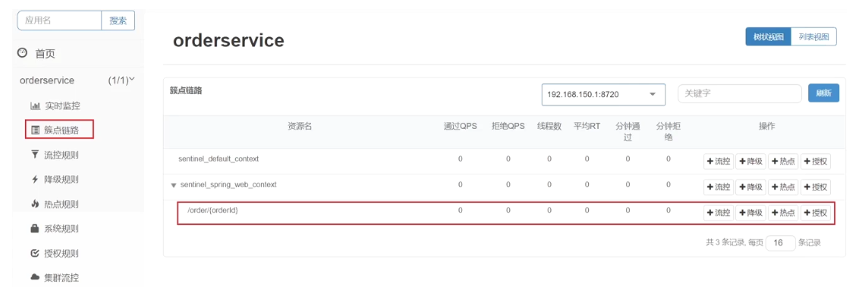Image resolution: width=868 pixels, height=294 pixels.
Task: Collapse the sentinel_spring_web_context tree node
Action: 174,185
